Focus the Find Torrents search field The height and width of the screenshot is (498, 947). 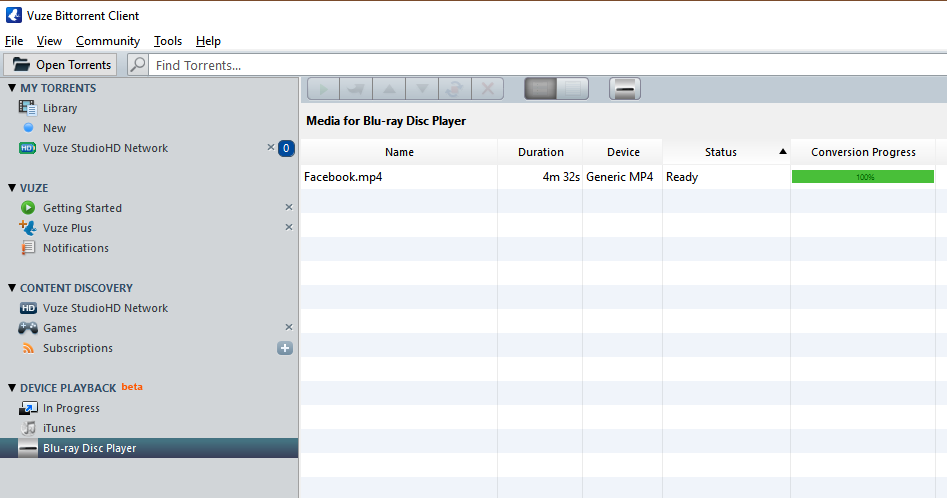point(548,65)
